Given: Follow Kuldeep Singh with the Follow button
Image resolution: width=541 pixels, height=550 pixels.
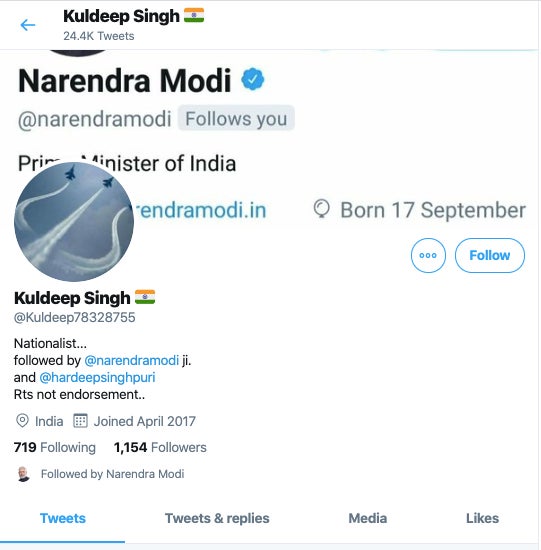Looking at the screenshot, I should (x=490, y=255).
